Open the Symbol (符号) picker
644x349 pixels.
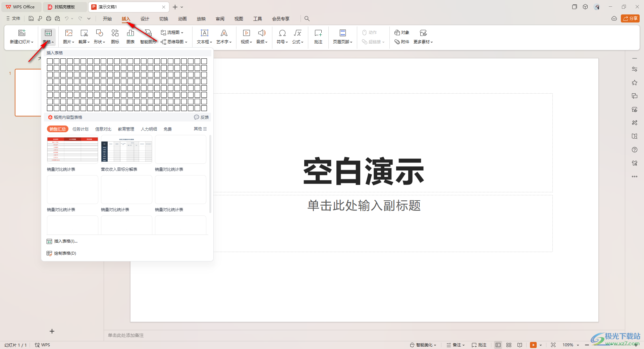point(282,37)
